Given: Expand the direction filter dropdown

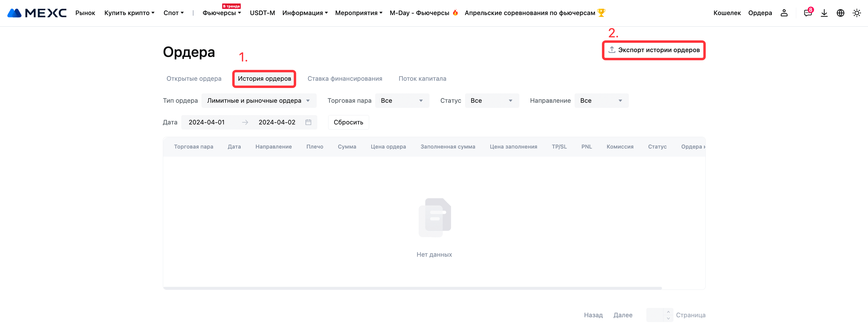Looking at the screenshot, I should [x=601, y=101].
